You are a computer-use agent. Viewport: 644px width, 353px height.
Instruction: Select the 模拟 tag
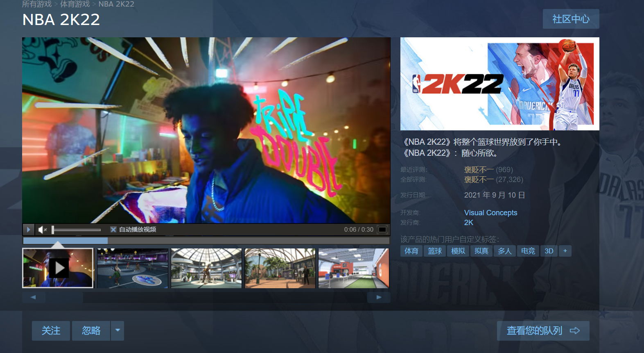pyautogui.click(x=458, y=251)
